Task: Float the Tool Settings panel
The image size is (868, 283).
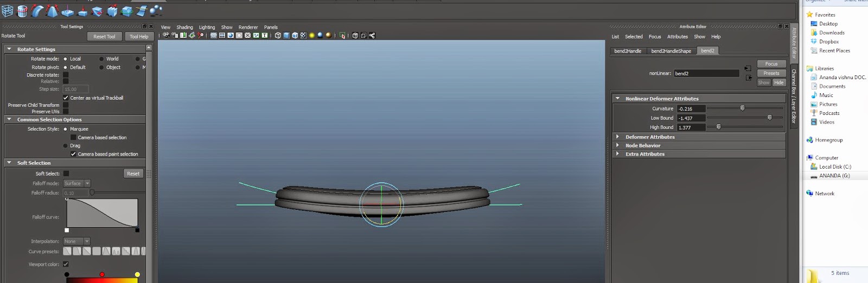Action: click(144, 27)
